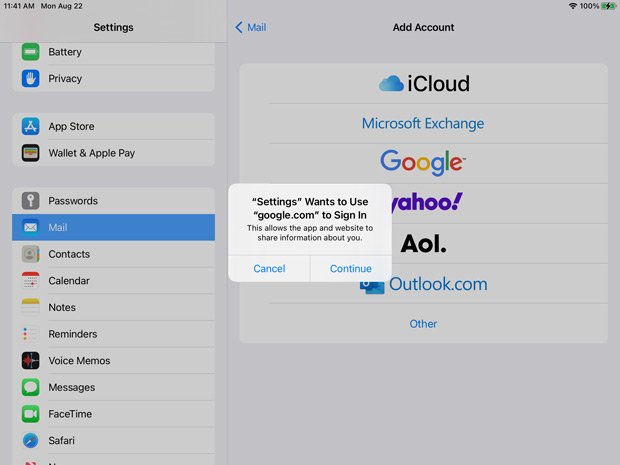This screenshot has height=465, width=620.
Task: Open FaceTime settings row
Action: [113, 414]
